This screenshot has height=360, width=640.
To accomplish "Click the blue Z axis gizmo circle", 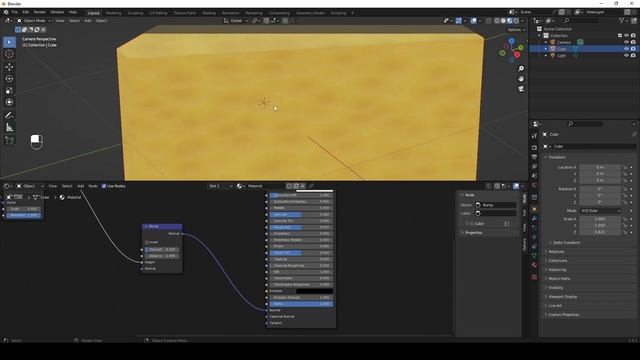I will (511, 41).
